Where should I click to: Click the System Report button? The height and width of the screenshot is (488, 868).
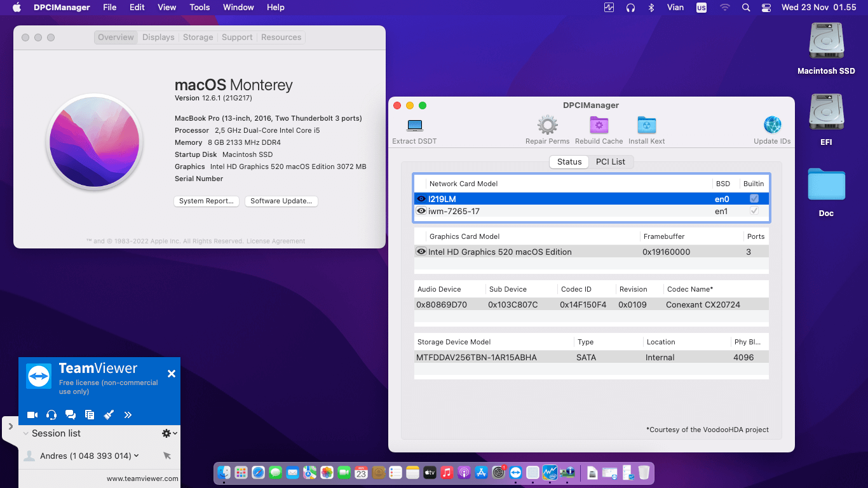click(206, 201)
